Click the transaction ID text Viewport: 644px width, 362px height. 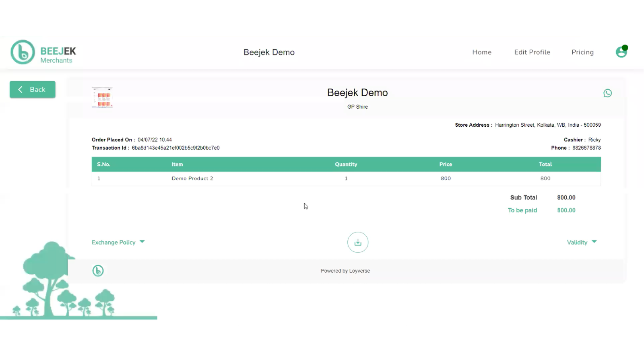(x=175, y=148)
